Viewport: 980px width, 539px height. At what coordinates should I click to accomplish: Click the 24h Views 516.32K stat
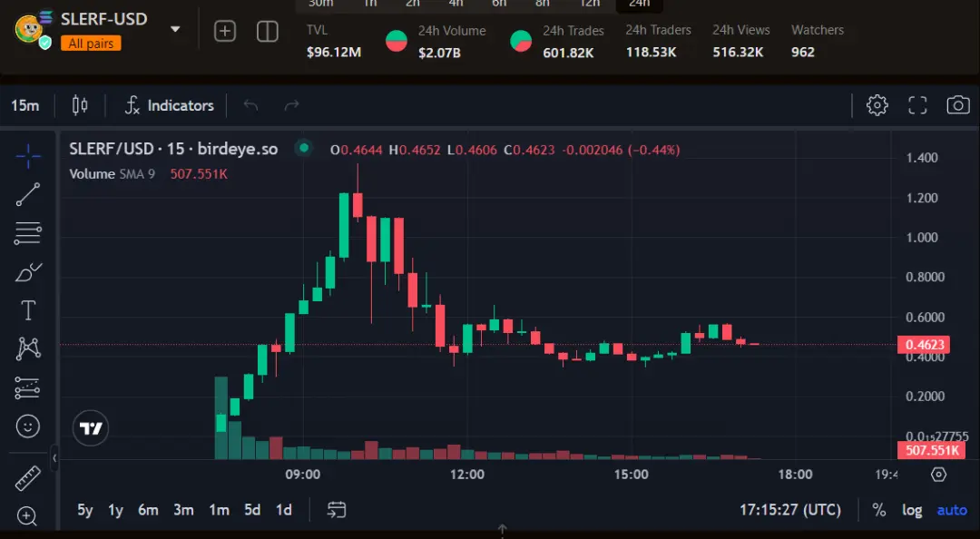pos(740,41)
